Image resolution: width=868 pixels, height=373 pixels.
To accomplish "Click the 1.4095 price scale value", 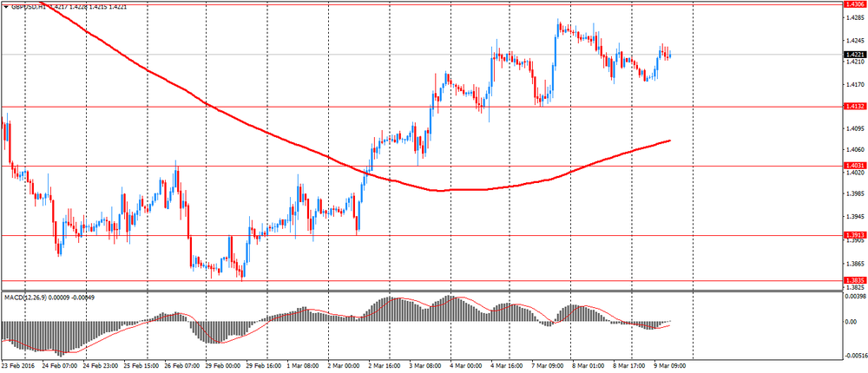I will 856,129.
